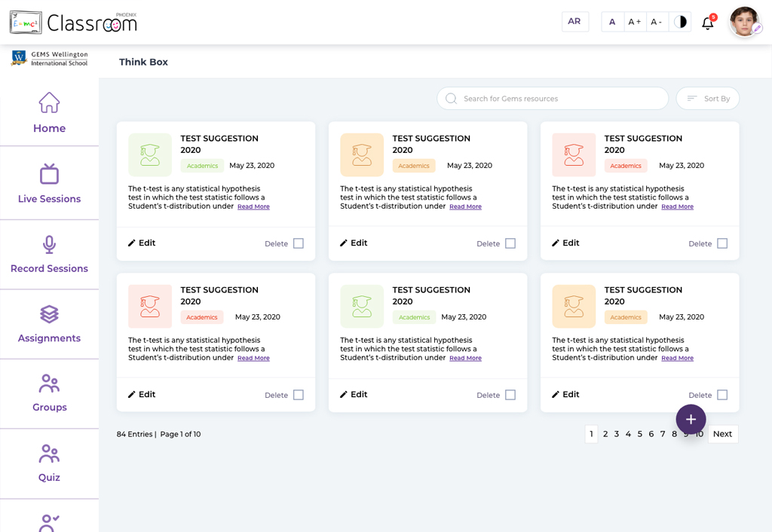Go to page 1 in pagination
772x532 pixels.
coord(591,434)
